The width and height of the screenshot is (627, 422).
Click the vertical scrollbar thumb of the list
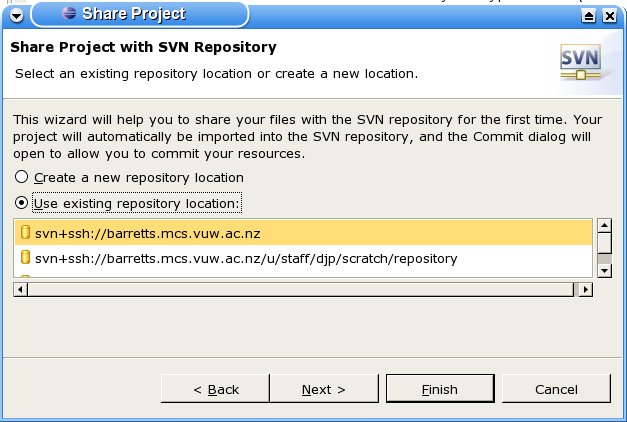[x=604, y=243]
